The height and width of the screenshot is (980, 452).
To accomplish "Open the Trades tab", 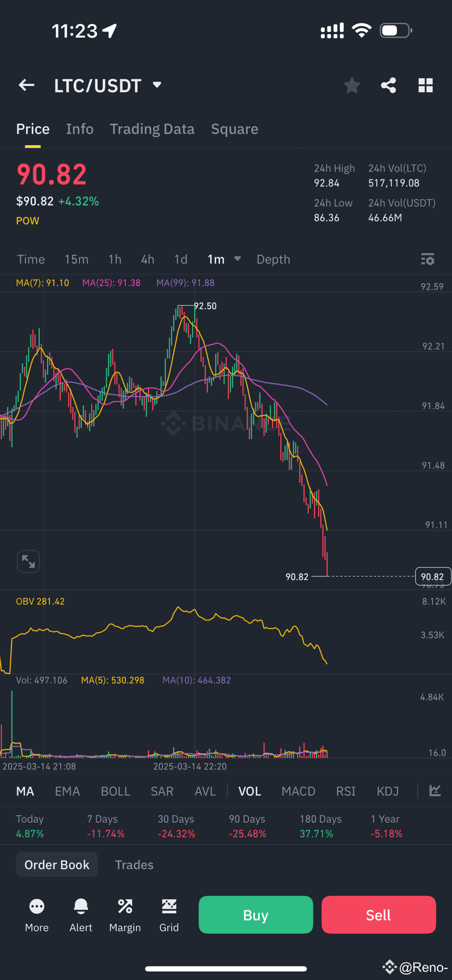I will click(134, 865).
